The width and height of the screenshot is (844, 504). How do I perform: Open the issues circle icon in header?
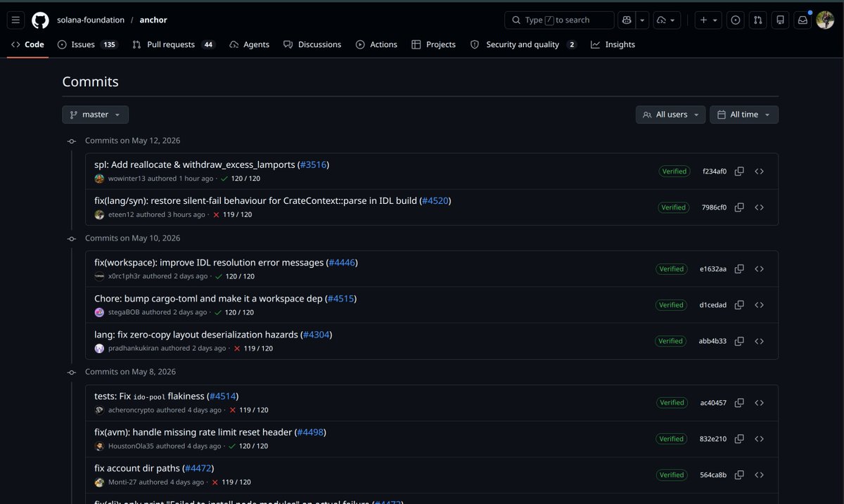tap(736, 20)
